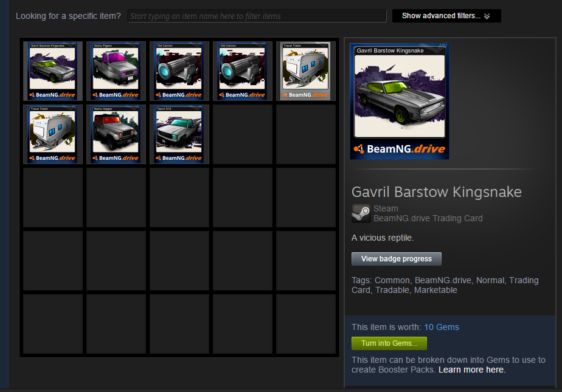
Task: Click the Steam logo icon beside game name
Action: point(361,213)
